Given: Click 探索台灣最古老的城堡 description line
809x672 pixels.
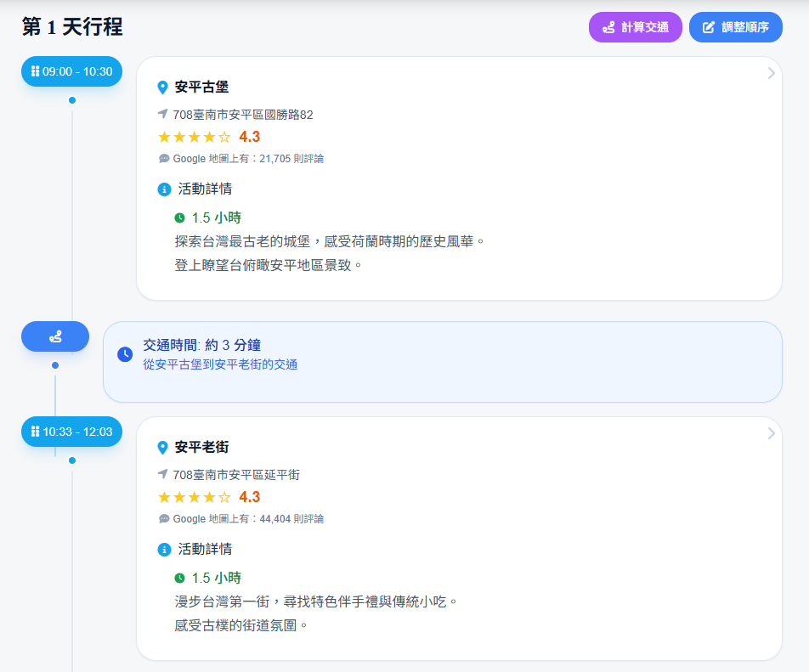Looking at the screenshot, I should (330, 240).
